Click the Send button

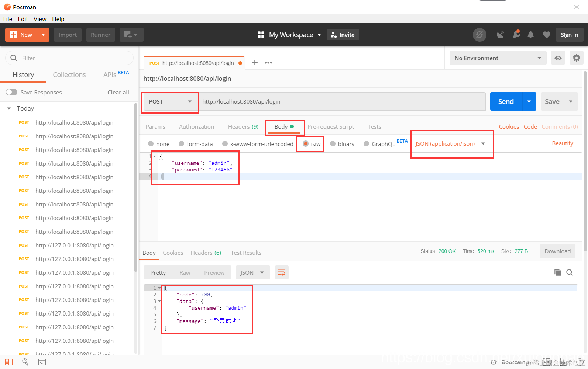(506, 102)
